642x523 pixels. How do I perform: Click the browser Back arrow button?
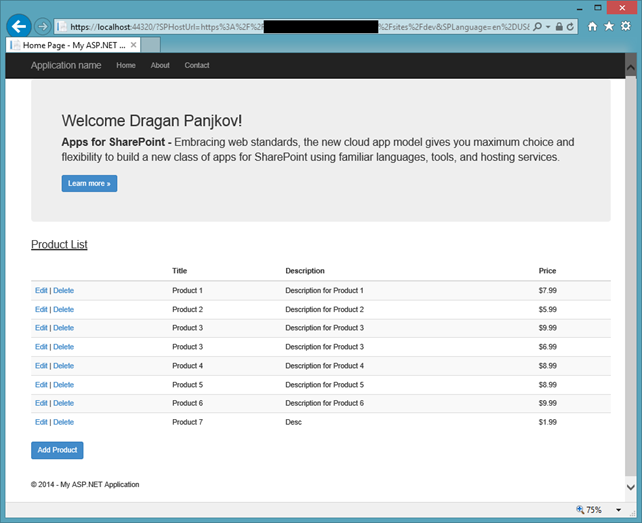(18, 26)
